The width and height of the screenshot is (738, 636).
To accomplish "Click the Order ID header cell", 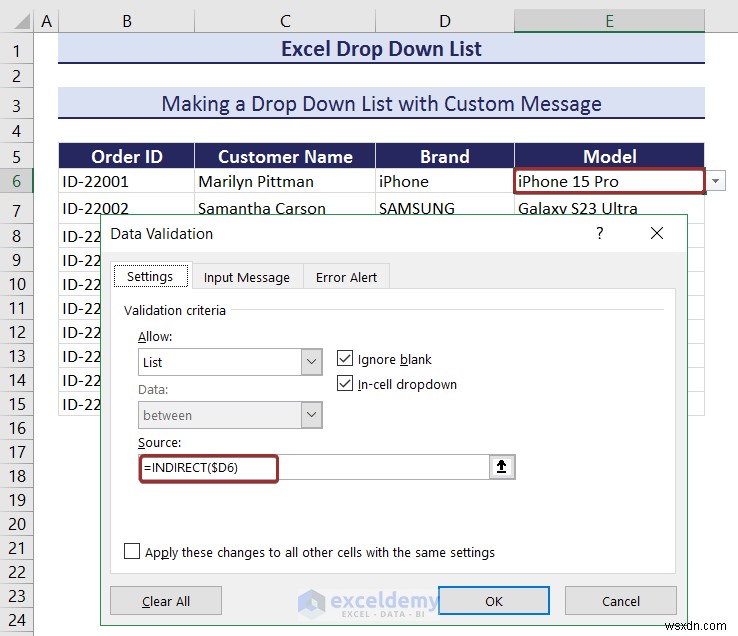I will 126,156.
